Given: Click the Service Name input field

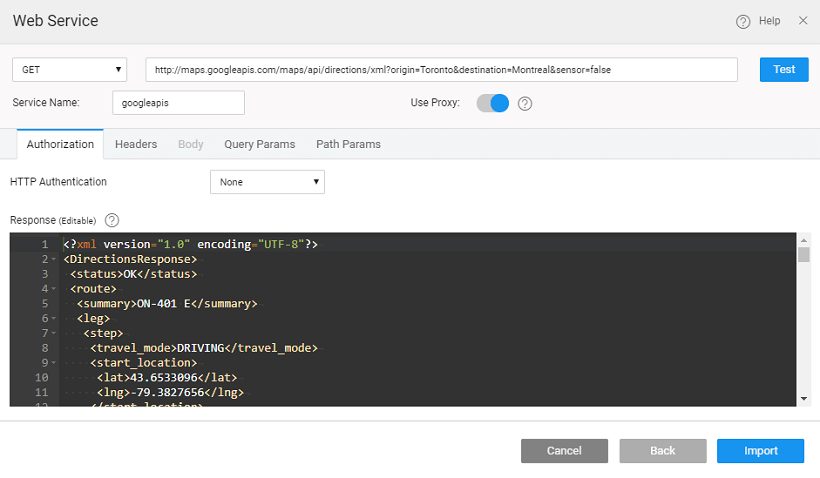Looking at the screenshot, I should [178, 103].
